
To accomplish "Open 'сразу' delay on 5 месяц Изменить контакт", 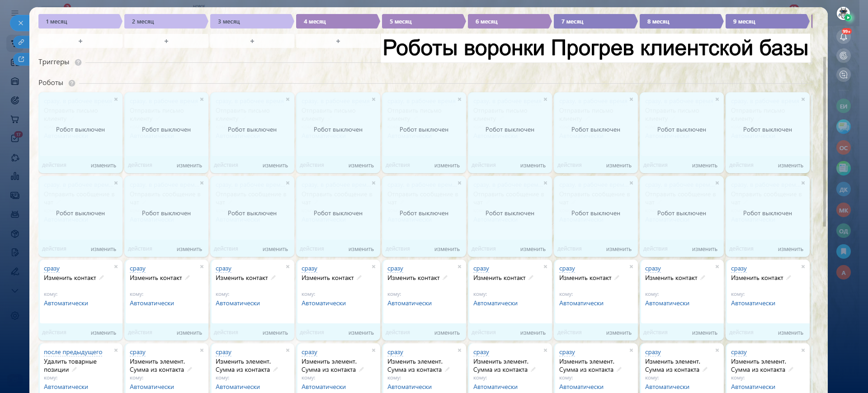I will tap(395, 269).
